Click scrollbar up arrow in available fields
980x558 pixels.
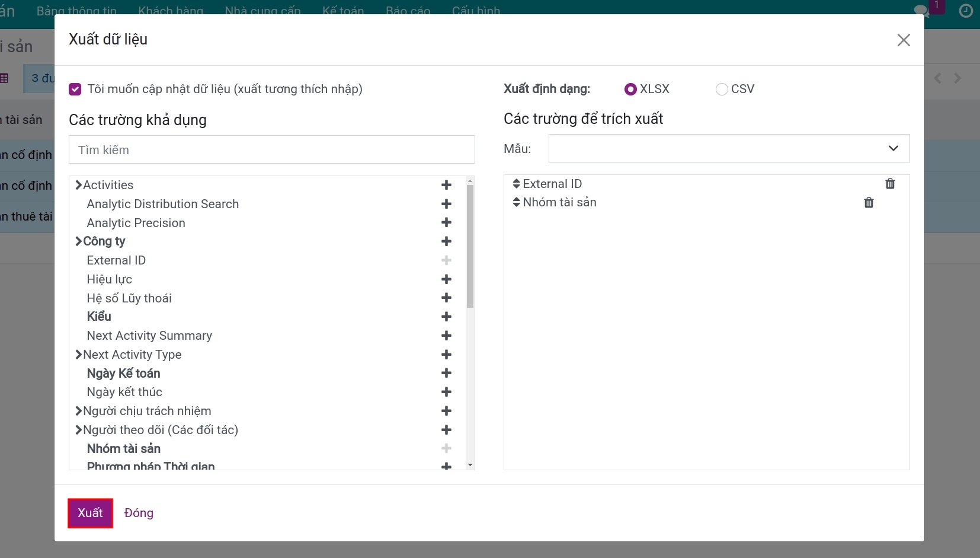(x=470, y=180)
